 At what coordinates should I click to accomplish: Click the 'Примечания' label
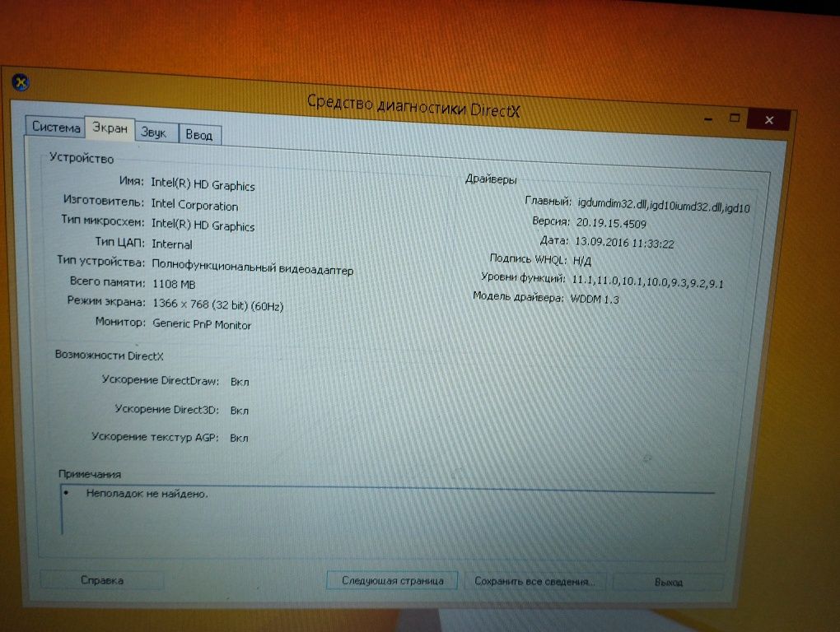(x=90, y=474)
